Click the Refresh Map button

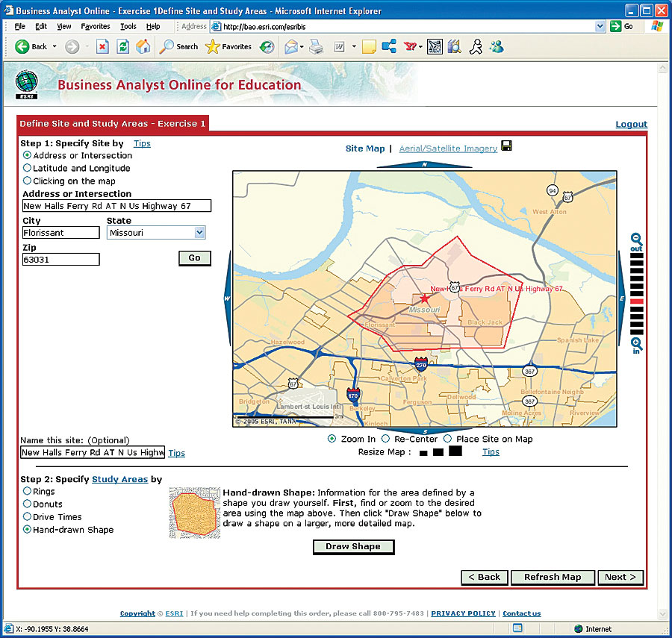[553, 578]
